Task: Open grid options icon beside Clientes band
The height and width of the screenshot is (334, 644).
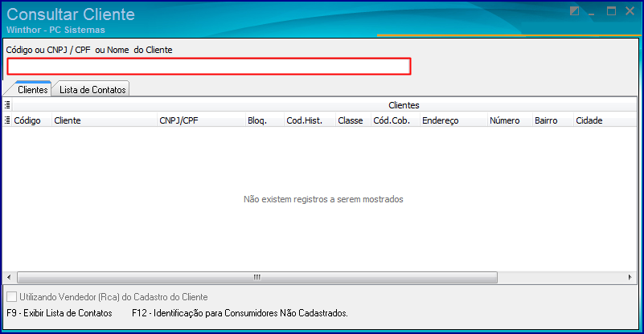Action: click(7, 104)
